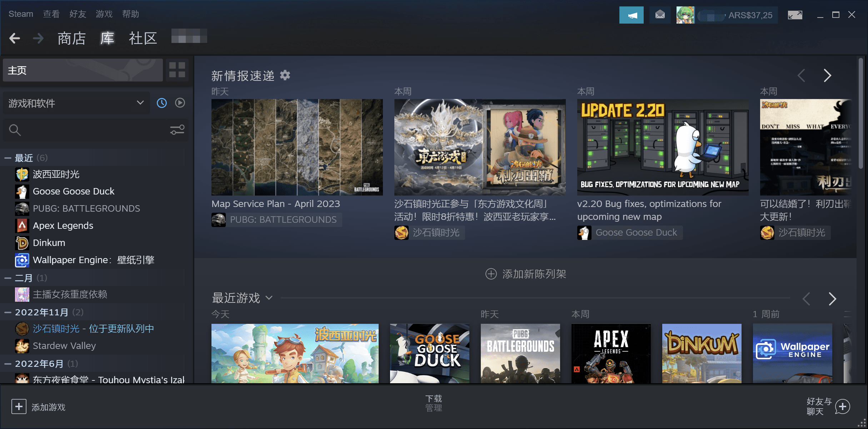Screen dimensions: 868x429
Task: Open the inbox envelope icon
Action: pyautogui.click(x=660, y=15)
